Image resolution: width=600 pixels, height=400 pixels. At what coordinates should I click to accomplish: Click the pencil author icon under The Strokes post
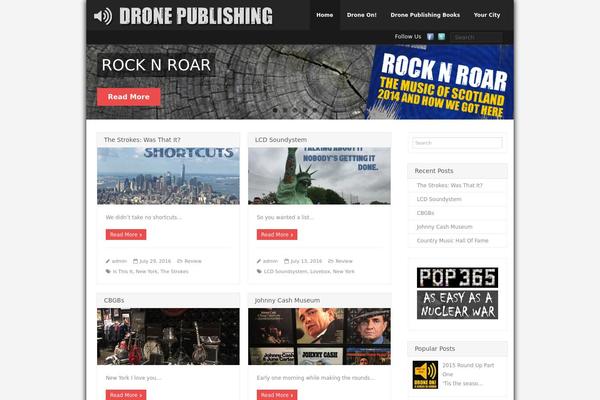(108, 261)
